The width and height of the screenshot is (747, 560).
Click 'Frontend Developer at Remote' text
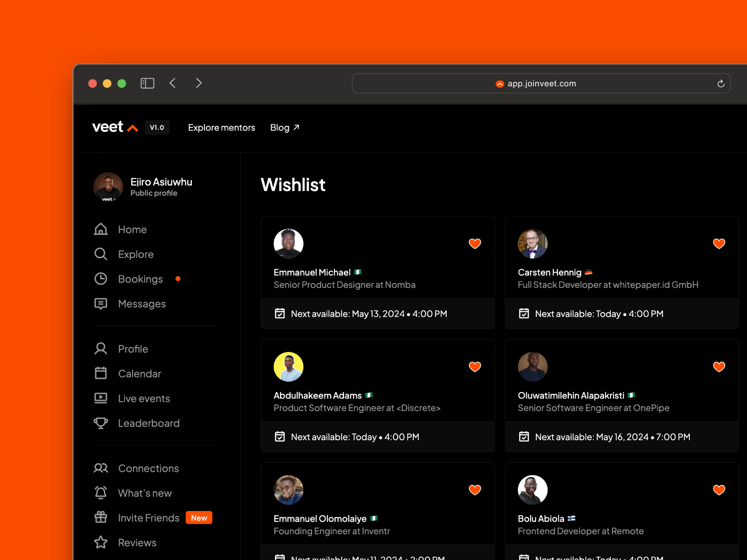pyautogui.click(x=580, y=531)
